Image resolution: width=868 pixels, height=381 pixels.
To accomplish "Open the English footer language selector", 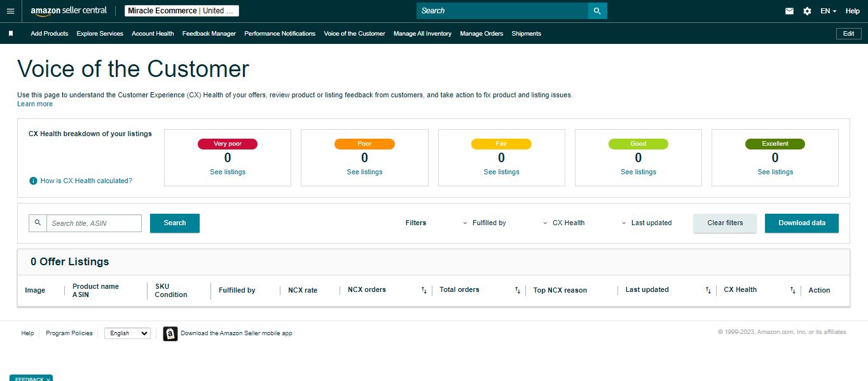I will [x=127, y=333].
